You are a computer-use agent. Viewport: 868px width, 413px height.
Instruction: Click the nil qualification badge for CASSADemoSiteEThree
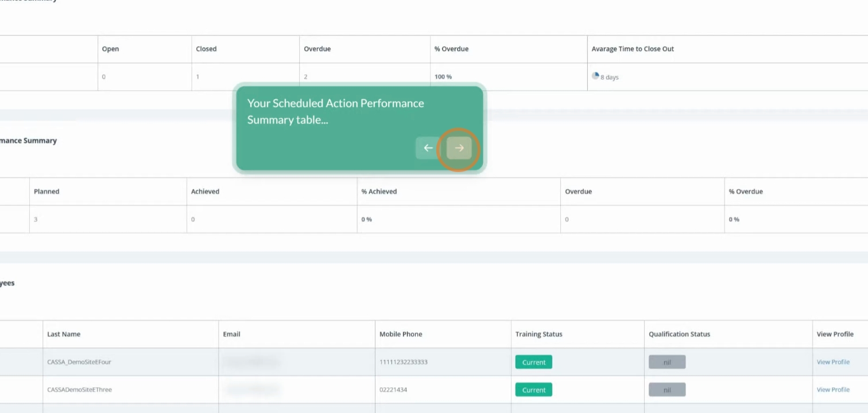[x=666, y=389]
